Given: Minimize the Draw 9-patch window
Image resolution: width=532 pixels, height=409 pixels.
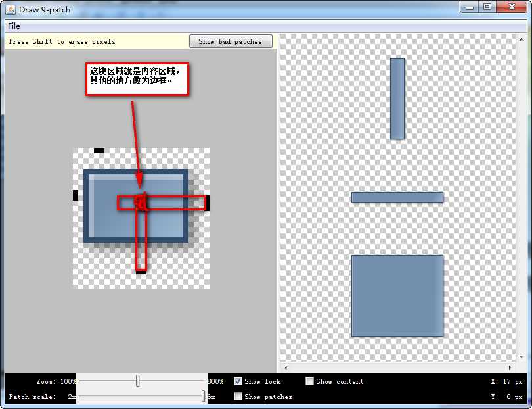Looking at the screenshot, I should (x=470, y=7).
